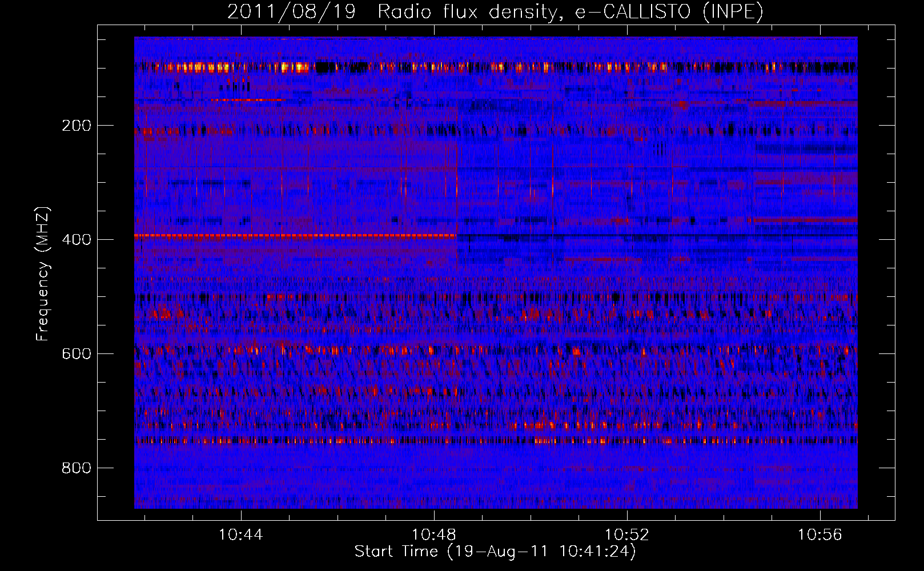Viewport: 924px width, 571px height.
Task: Click the 10:52 time tick label
Action: 627,535
